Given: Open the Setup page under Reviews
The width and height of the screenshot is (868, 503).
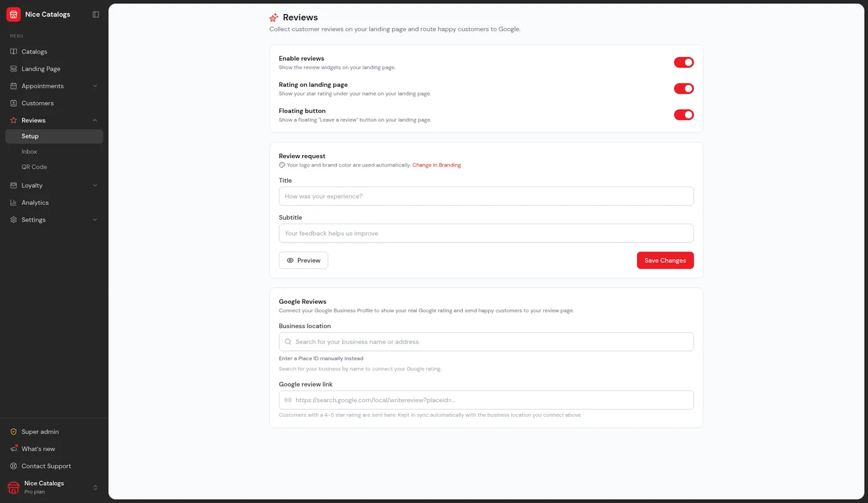Looking at the screenshot, I should [54, 137].
